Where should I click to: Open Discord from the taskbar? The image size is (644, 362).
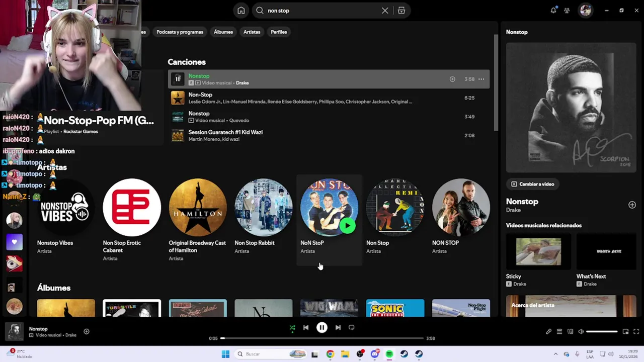[x=374, y=354]
